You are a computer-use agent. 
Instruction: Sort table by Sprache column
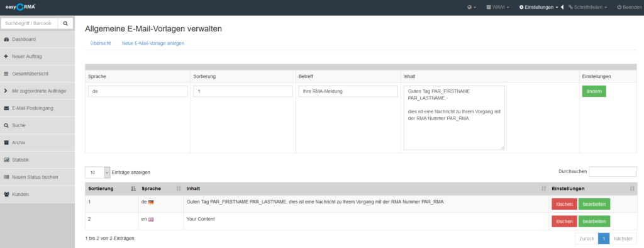tap(161, 188)
